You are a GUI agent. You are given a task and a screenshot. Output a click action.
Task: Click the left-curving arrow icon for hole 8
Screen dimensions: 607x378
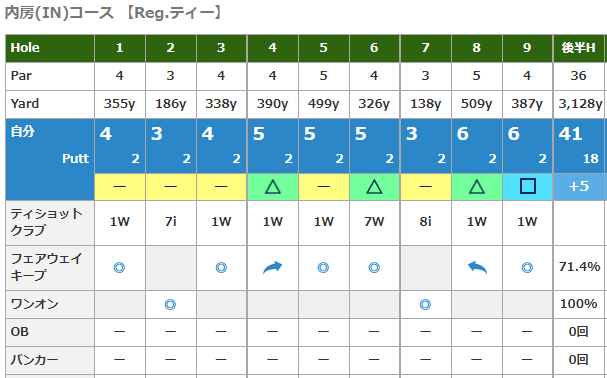(477, 267)
